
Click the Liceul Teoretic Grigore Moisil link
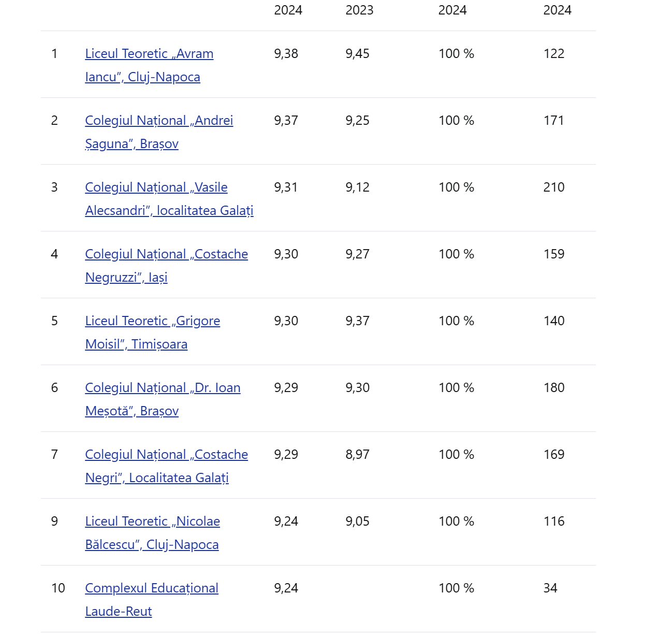[x=152, y=321]
